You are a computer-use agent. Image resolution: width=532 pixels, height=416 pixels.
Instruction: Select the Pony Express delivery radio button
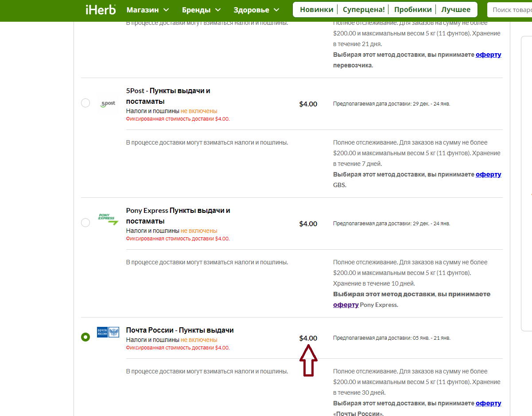(85, 223)
